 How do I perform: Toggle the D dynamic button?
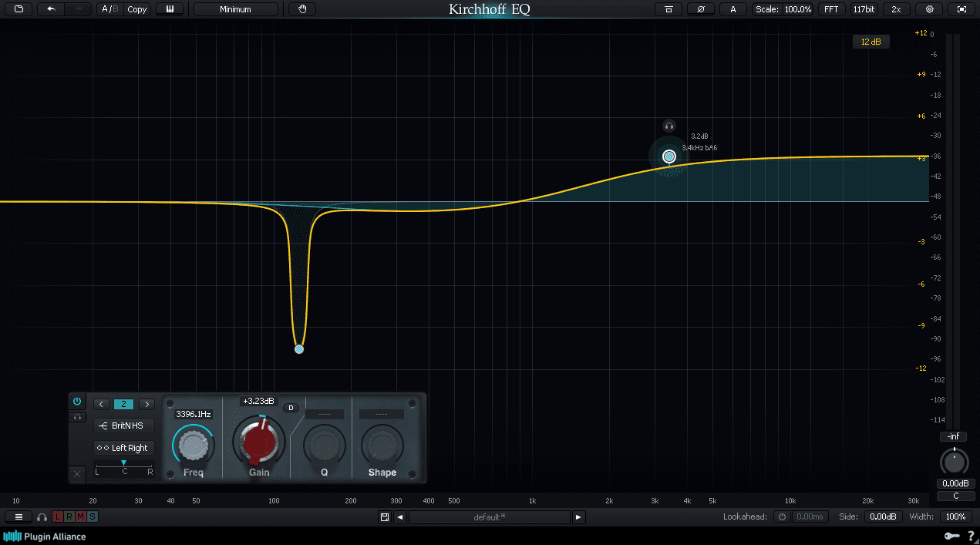click(x=291, y=408)
